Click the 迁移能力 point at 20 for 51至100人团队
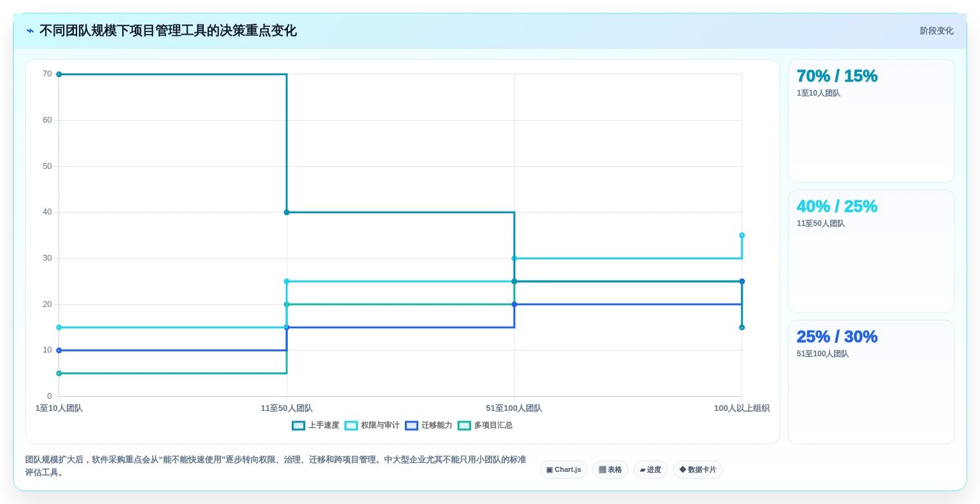The image size is (980, 504). click(x=514, y=304)
